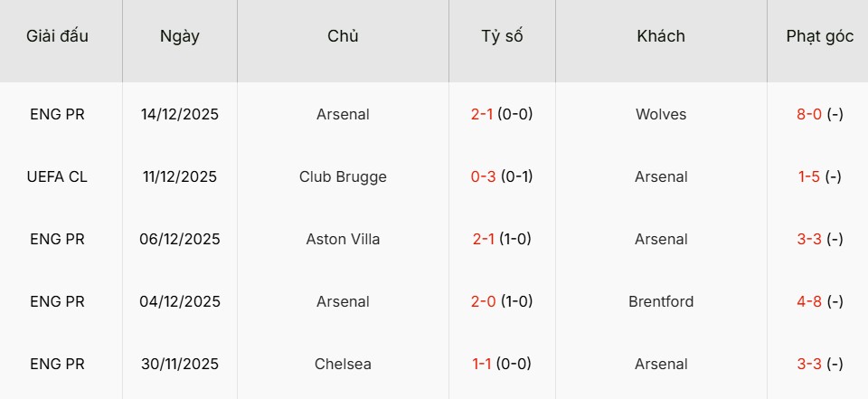Click the Ngày column header
Viewport: 868px width, 399px height.
click(180, 36)
